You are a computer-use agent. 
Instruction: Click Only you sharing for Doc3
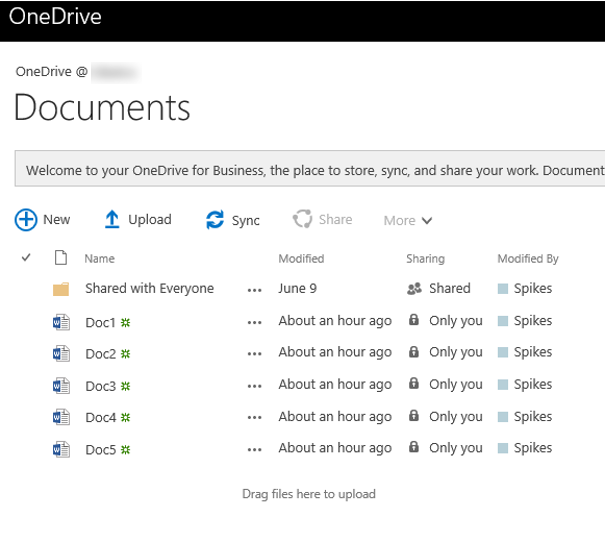pos(456,385)
